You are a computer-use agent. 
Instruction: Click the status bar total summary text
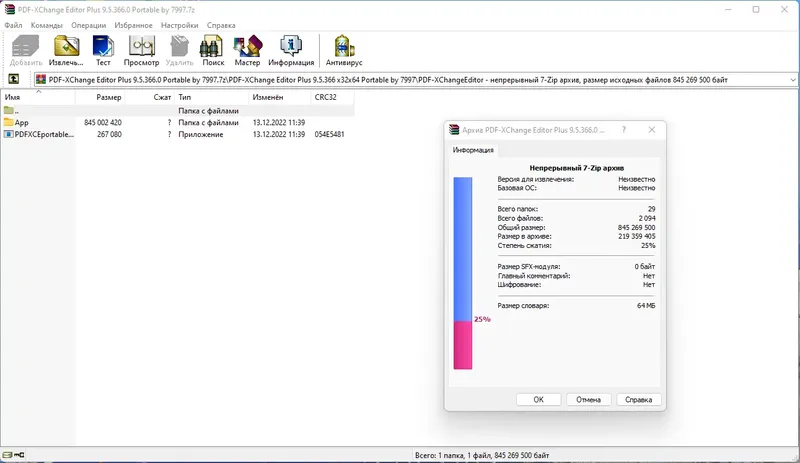pos(482,455)
